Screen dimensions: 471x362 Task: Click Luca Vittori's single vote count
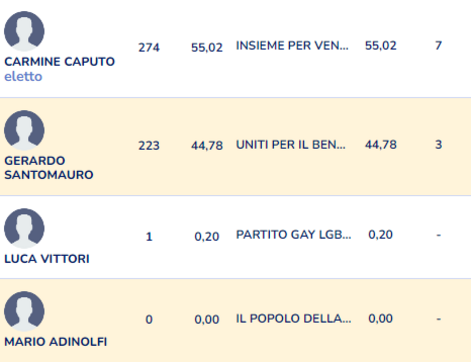click(x=149, y=237)
